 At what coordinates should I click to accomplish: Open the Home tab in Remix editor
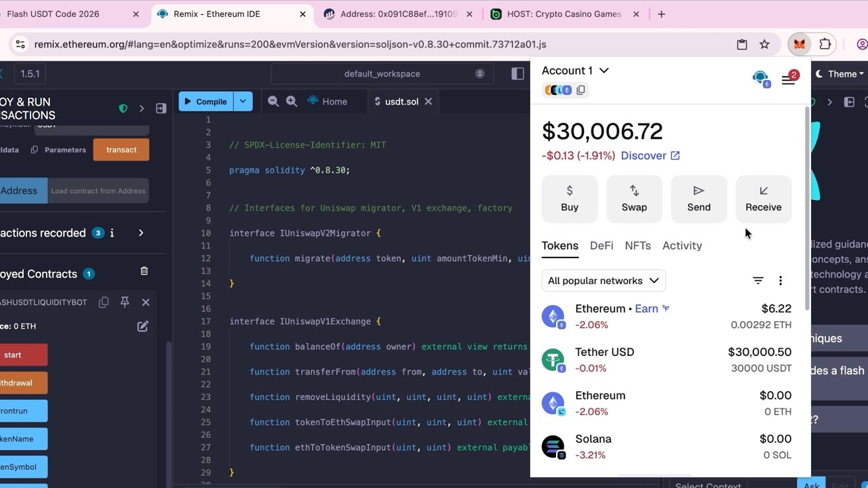pyautogui.click(x=328, y=102)
